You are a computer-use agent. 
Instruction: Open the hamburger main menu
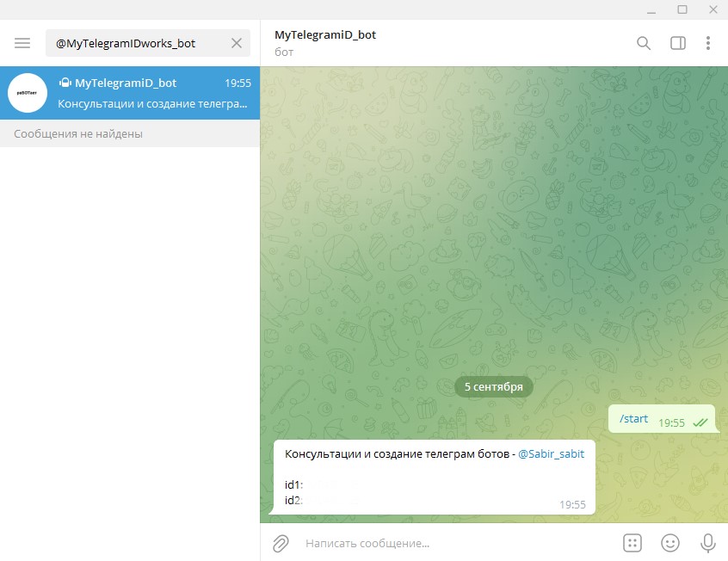tap(22, 43)
